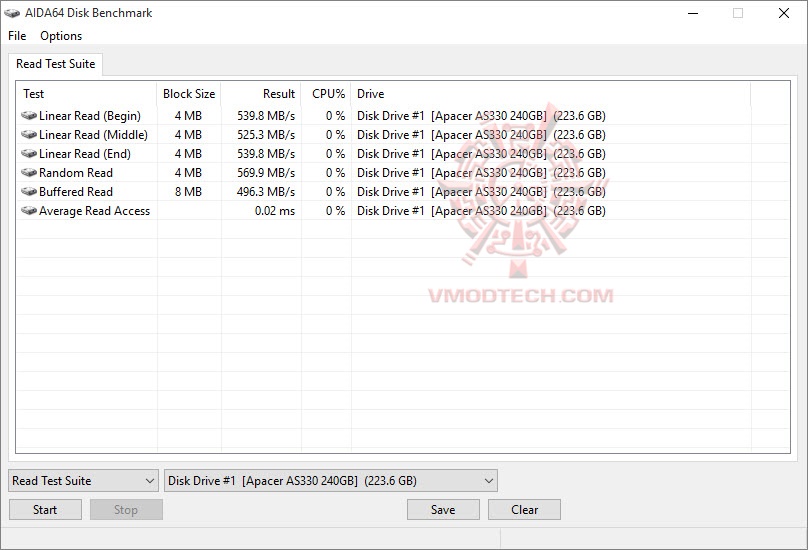Select the Linear Read (Begin) row label
The image size is (808, 550).
coord(90,116)
